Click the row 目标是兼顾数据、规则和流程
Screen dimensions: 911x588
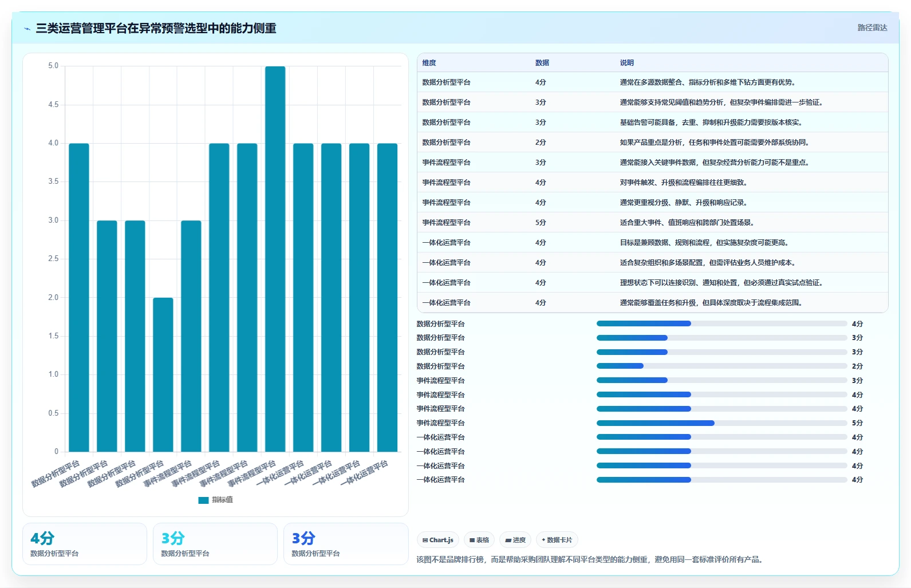coord(653,243)
